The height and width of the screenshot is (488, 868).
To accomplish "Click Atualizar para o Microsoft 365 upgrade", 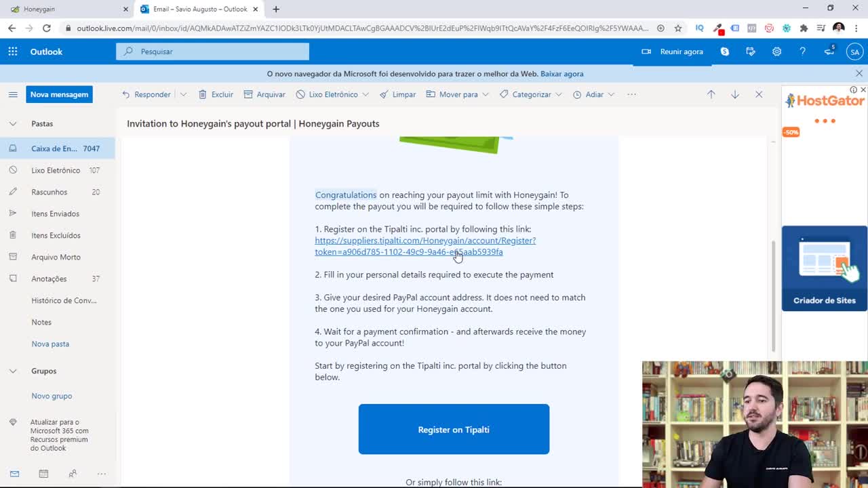I will click(60, 434).
